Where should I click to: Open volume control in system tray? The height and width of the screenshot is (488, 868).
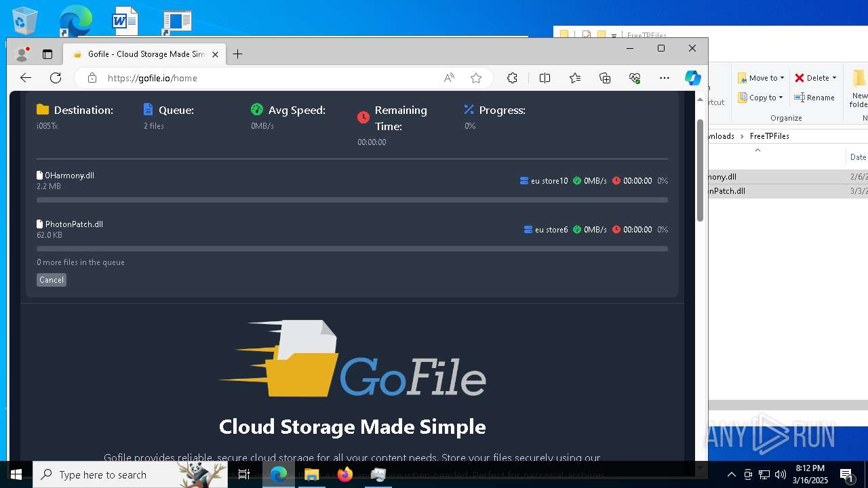[781, 474]
